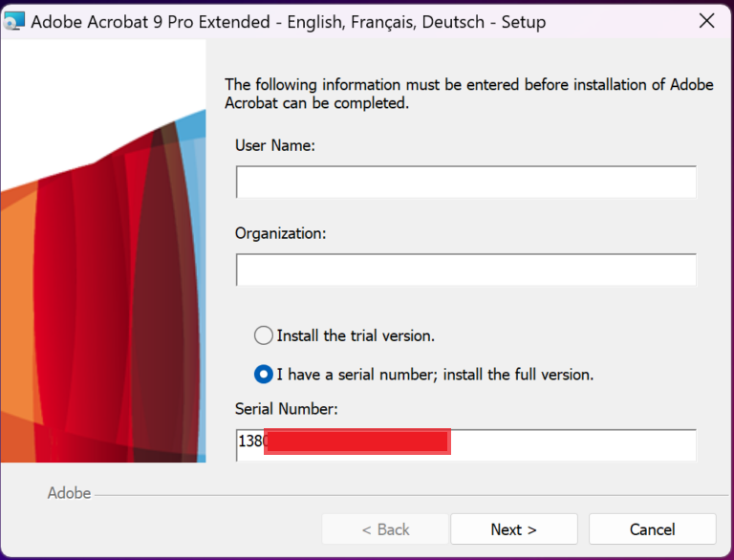Click the "Install the trial version." text
Screen dimensions: 734x560
coord(356,335)
